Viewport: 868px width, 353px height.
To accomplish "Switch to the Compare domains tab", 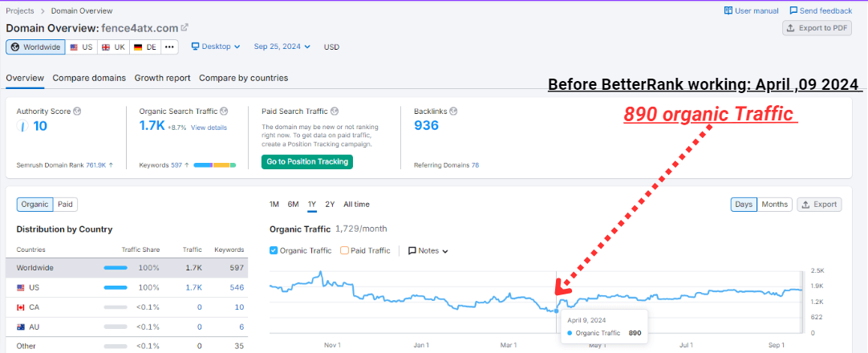I will click(x=89, y=78).
